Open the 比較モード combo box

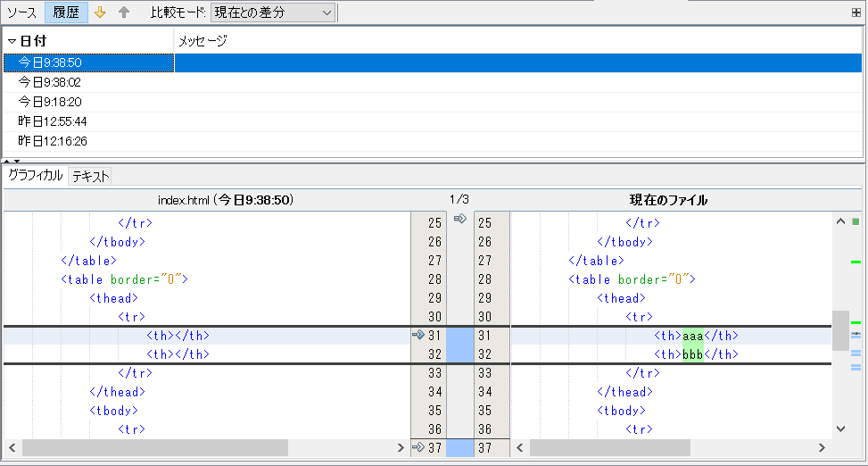272,12
